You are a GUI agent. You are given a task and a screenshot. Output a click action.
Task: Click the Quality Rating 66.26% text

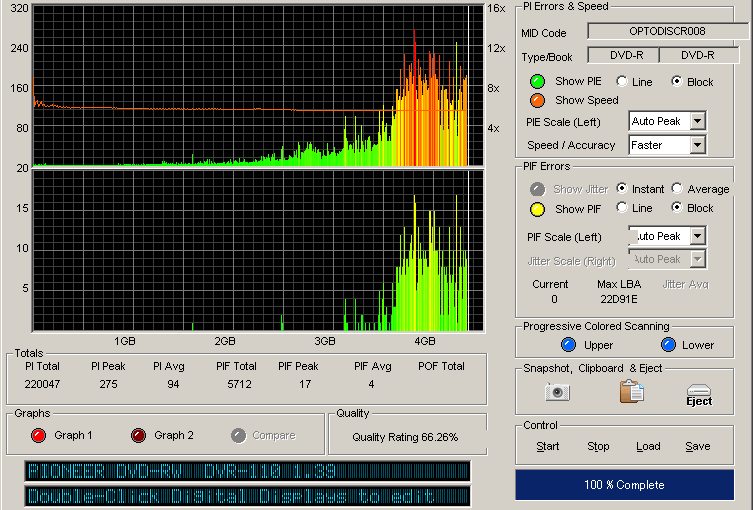[x=405, y=437]
